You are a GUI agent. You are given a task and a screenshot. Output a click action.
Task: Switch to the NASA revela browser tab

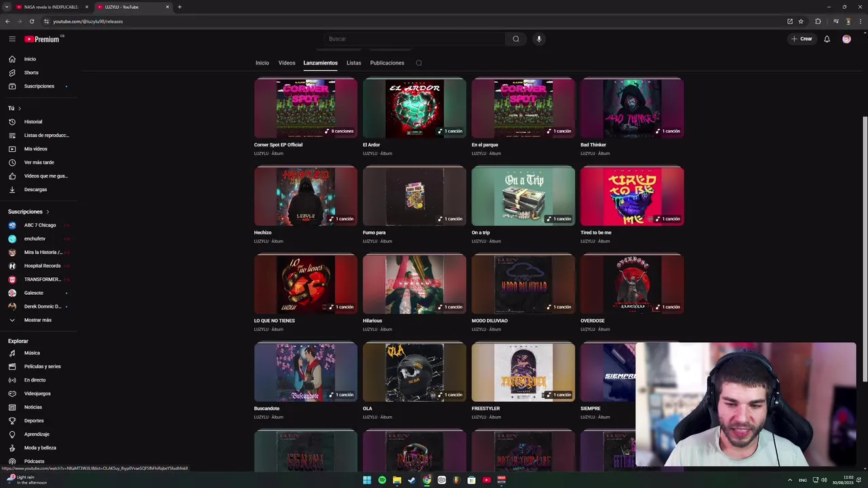coord(52,7)
